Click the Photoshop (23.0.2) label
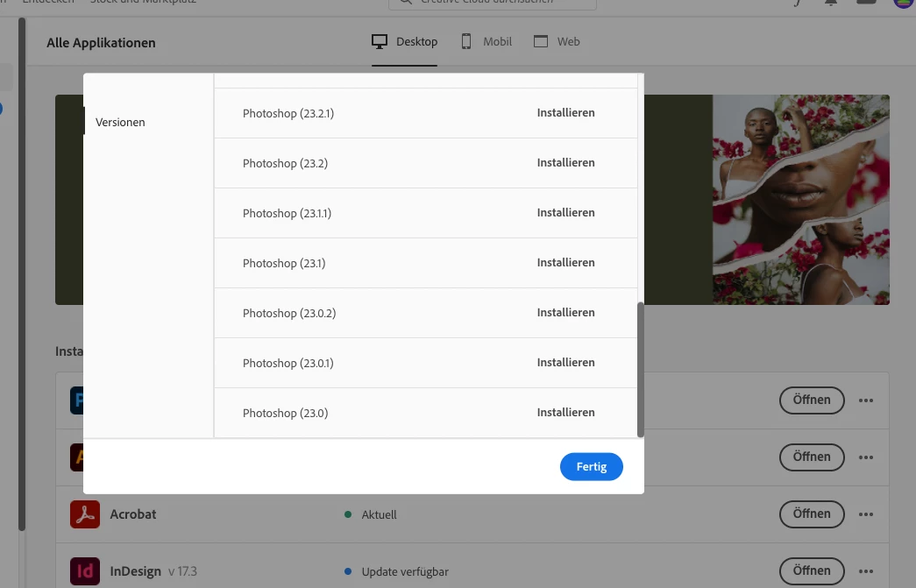This screenshot has height=588, width=916. click(289, 313)
